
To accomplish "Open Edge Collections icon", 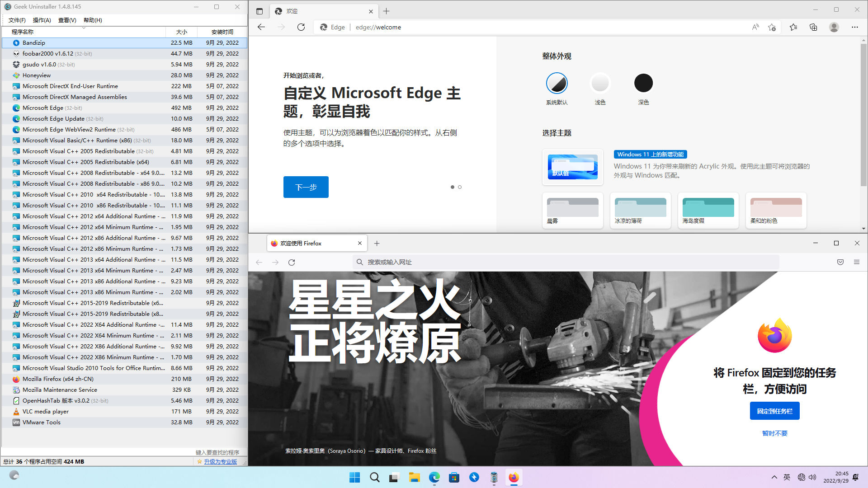I will point(813,27).
